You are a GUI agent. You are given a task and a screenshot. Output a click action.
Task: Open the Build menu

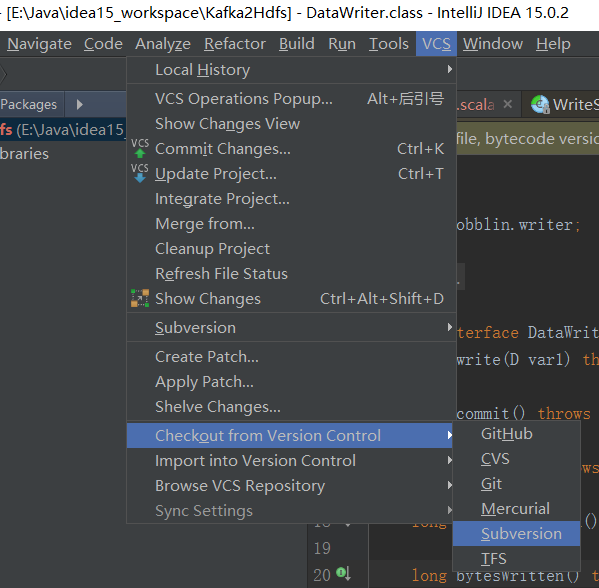(x=296, y=44)
